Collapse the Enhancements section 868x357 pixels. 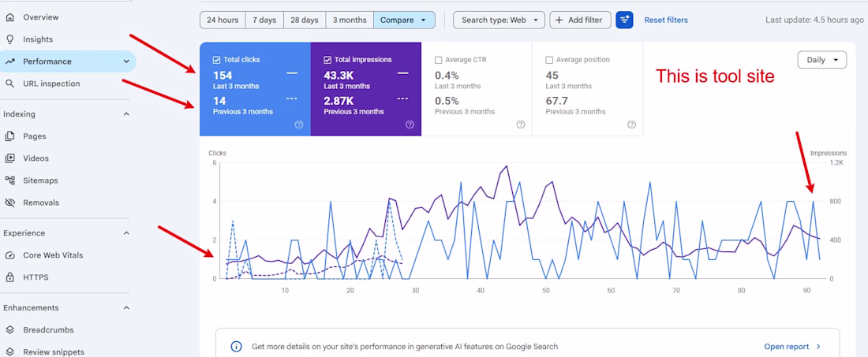tap(126, 307)
